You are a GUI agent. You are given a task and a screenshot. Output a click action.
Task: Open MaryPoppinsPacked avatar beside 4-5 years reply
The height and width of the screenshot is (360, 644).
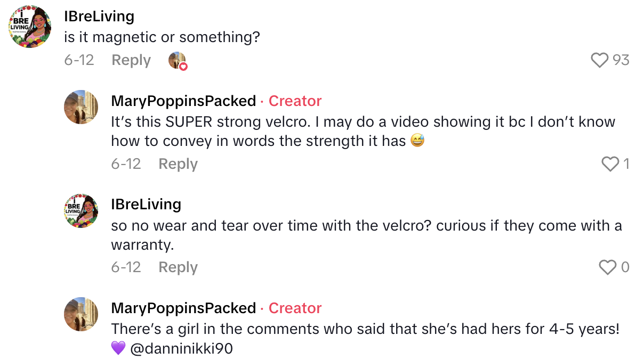point(81,314)
